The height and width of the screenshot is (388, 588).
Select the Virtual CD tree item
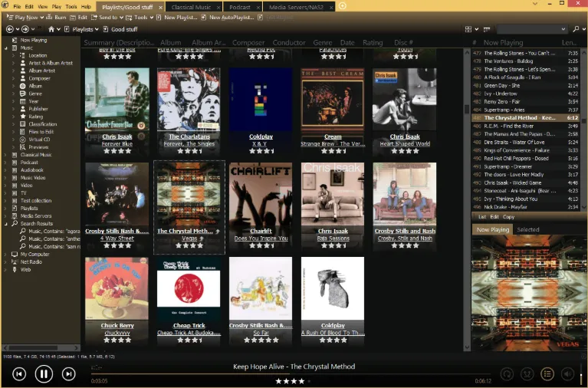[39, 140]
